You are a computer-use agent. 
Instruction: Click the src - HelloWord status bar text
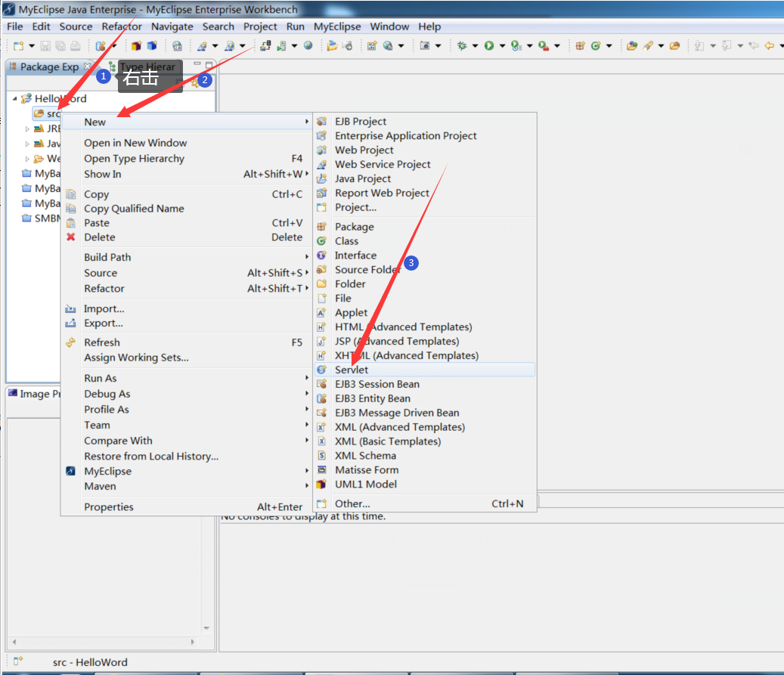click(x=90, y=662)
